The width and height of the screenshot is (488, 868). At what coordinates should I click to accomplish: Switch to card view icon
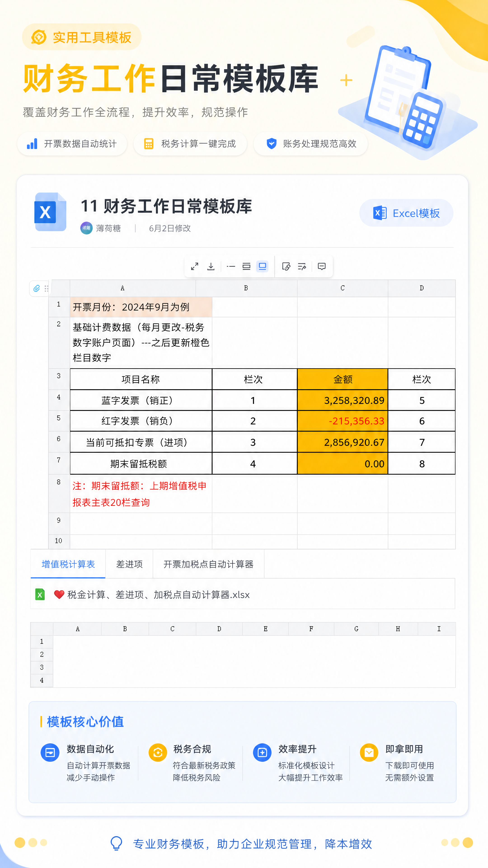pyautogui.click(x=246, y=267)
